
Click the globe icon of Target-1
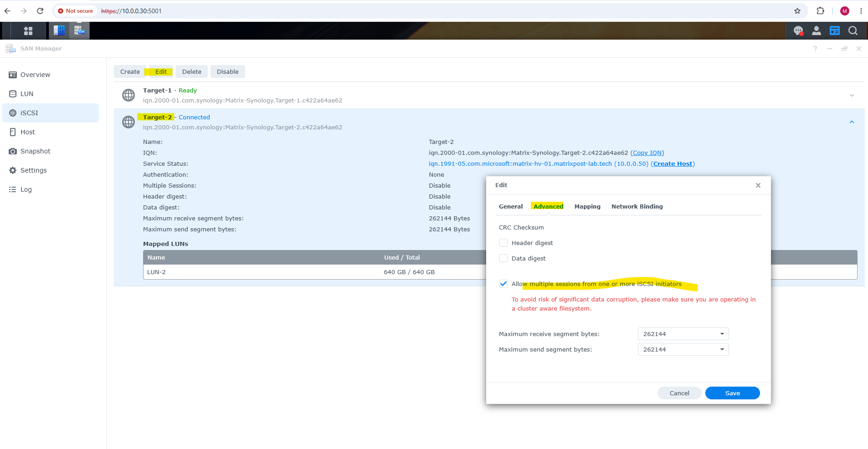click(x=128, y=95)
